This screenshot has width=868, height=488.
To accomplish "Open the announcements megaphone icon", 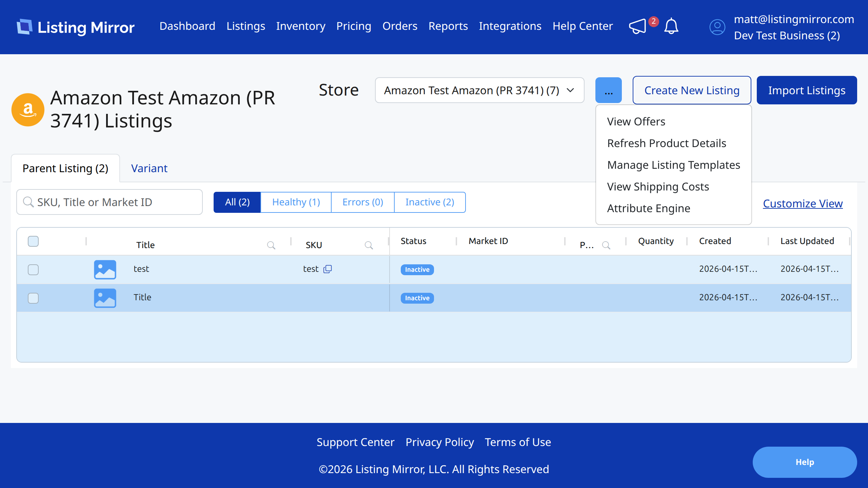I will pos(637,26).
